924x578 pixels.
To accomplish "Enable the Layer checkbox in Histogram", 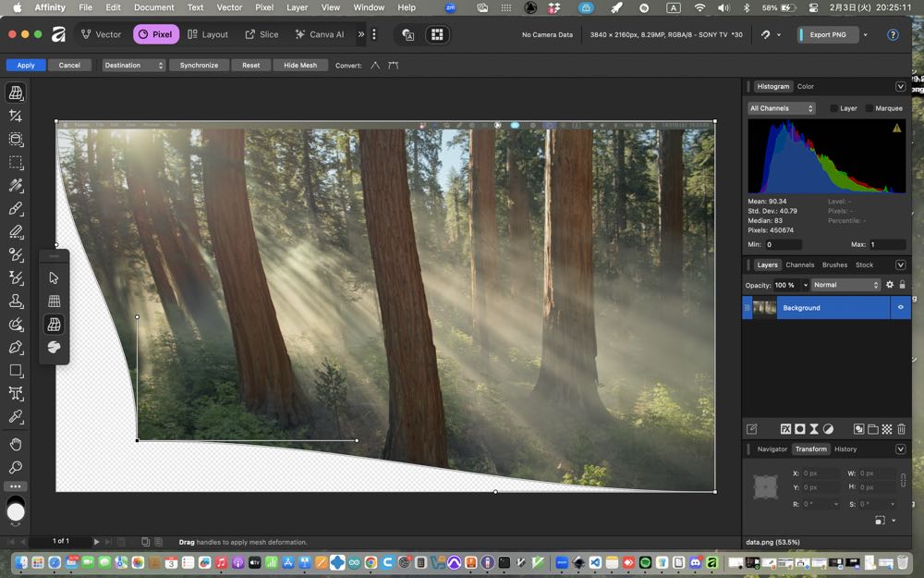I will pos(834,108).
